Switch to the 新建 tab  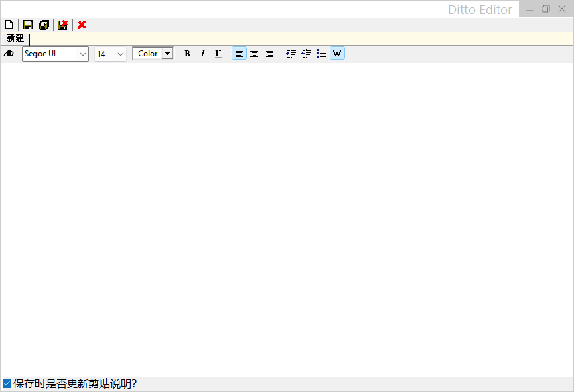(15, 38)
